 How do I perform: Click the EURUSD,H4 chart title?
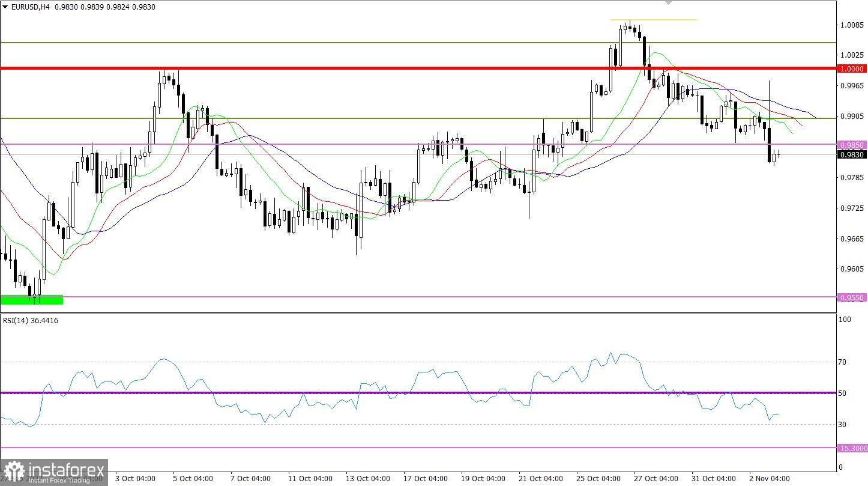click(x=29, y=6)
